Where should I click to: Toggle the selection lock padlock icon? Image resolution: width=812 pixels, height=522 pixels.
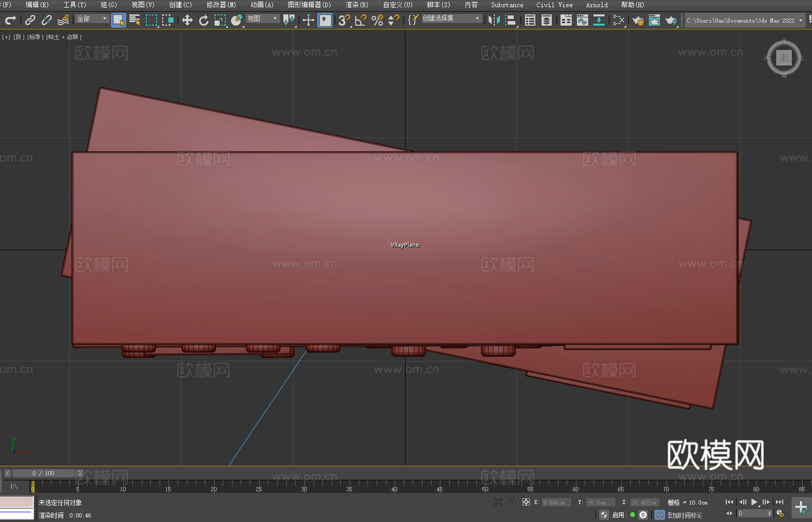click(512, 502)
